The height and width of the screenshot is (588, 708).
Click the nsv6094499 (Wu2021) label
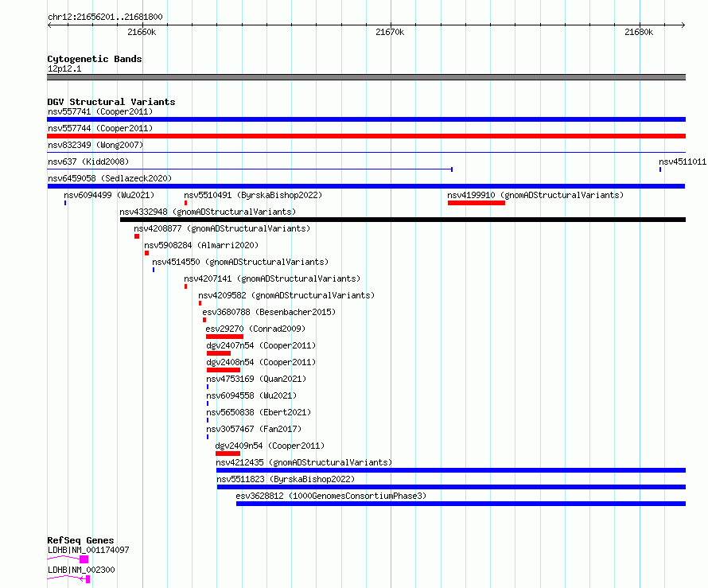click(x=109, y=195)
